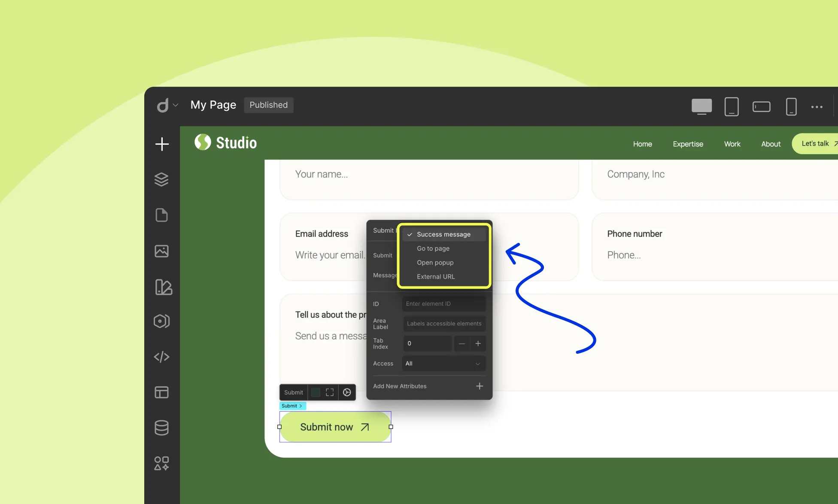Switch to tablet portrait viewport icon

pyautogui.click(x=732, y=106)
